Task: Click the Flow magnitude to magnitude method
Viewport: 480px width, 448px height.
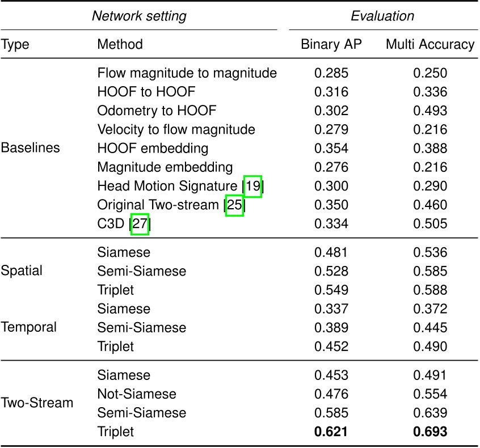Action: click(187, 73)
